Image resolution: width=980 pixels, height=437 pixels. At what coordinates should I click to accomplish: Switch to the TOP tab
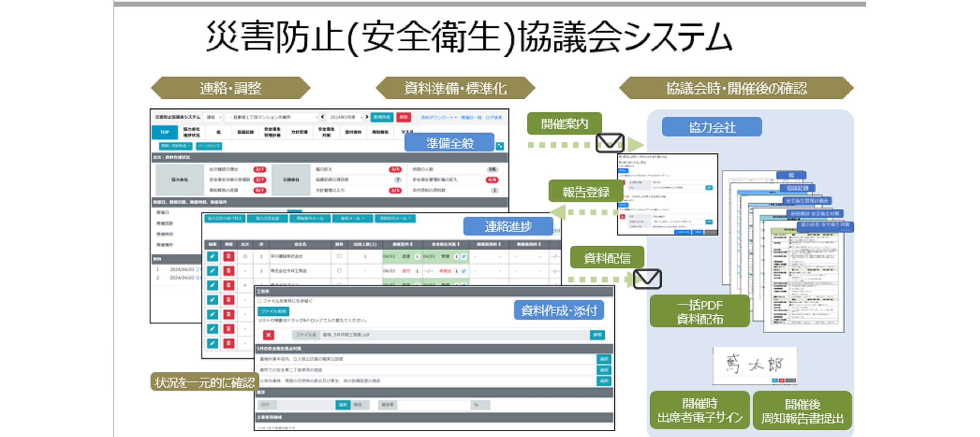pyautogui.click(x=164, y=132)
